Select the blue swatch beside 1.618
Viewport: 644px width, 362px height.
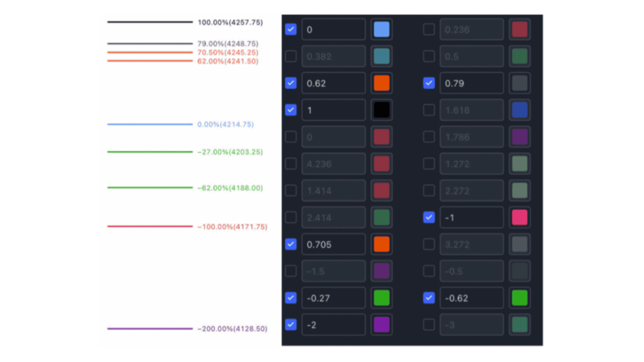coord(519,110)
